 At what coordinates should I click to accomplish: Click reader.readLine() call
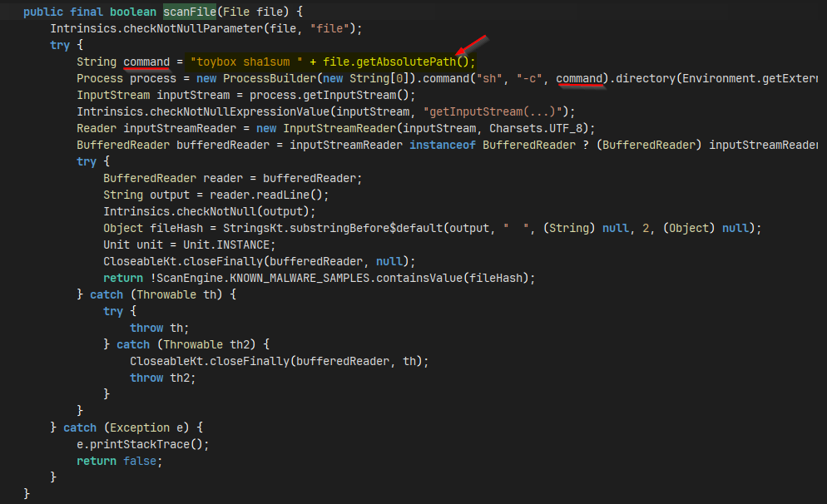point(266,195)
